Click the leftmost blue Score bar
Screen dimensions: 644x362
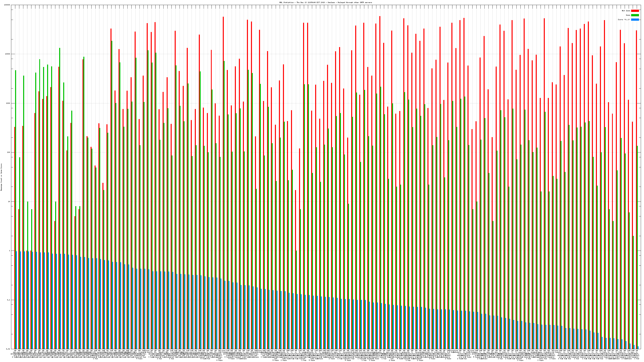tap(17, 300)
